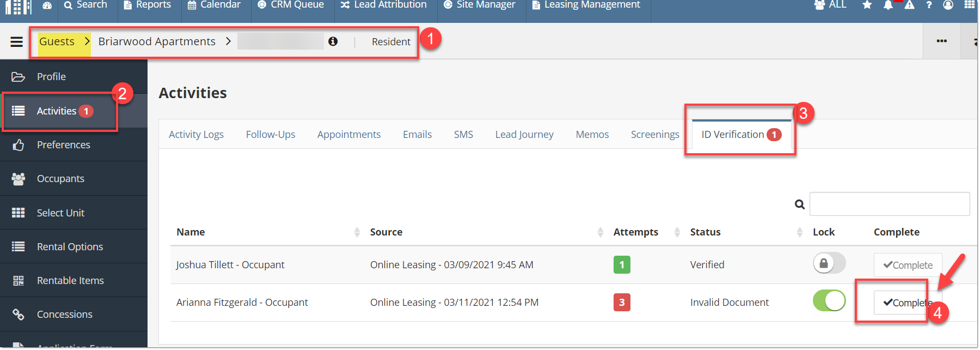Open Concessions in sidebar
980x350 pixels.
pos(73,314)
